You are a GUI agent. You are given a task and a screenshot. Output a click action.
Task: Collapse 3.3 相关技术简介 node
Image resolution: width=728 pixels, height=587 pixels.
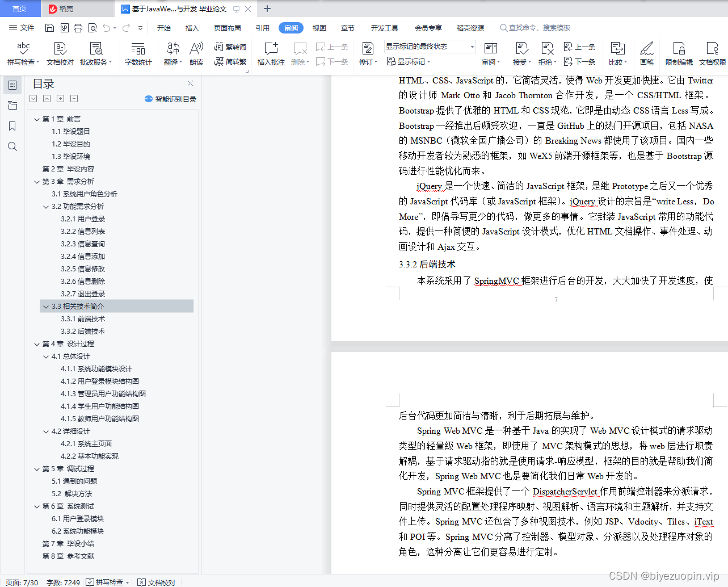point(46,307)
